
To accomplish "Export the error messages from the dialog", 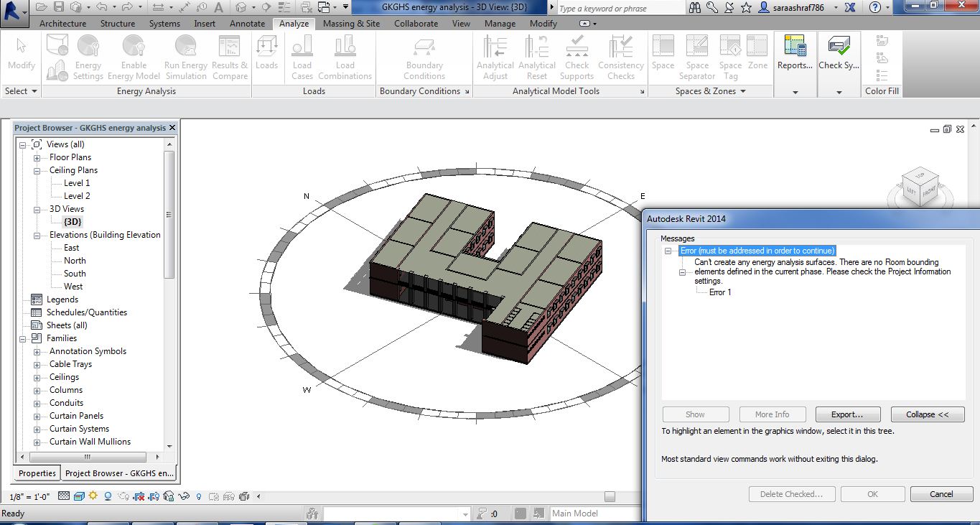I will point(847,414).
